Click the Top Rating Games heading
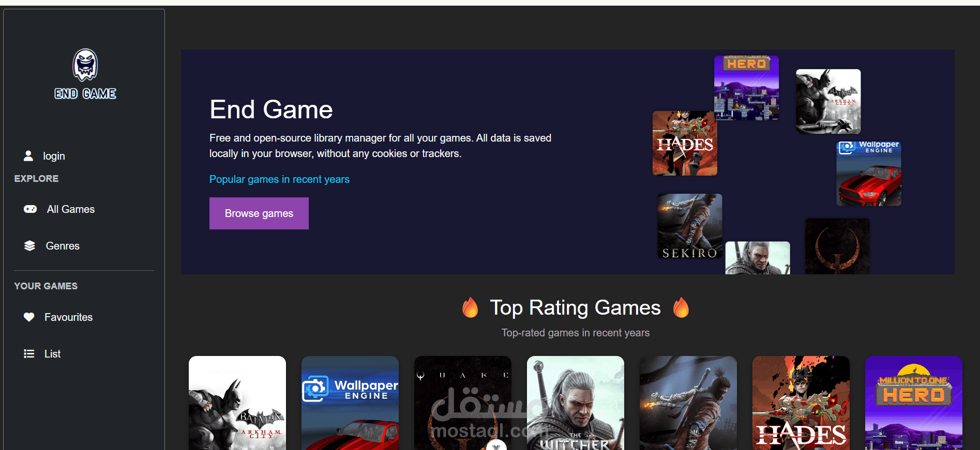This screenshot has width=980, height=450. pos(575,308)
